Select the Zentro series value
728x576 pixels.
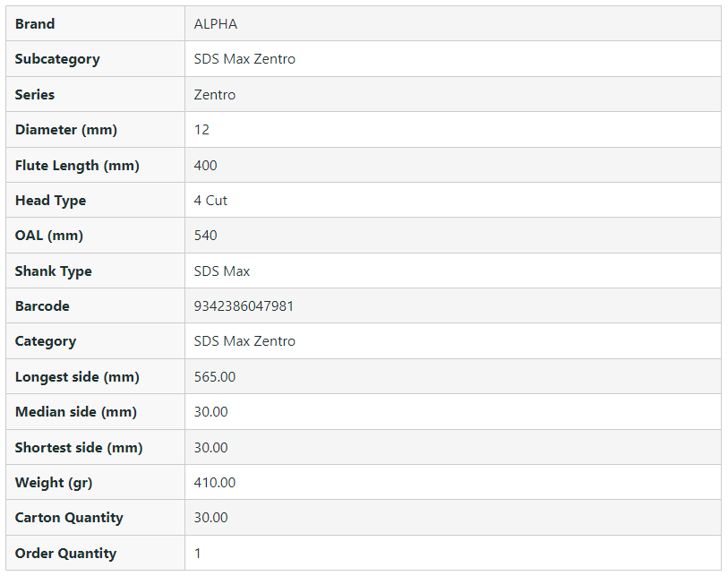[215, 95]
